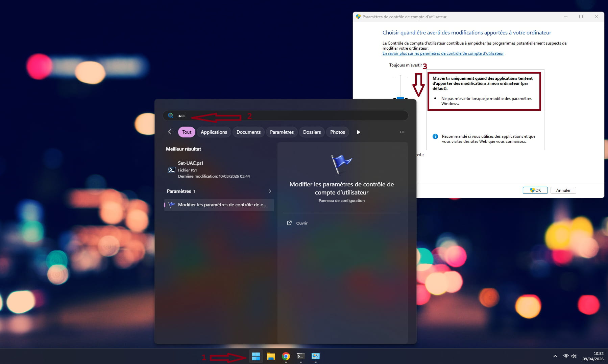Click the "Meilleur résultat" heading
This screenshot has height=364, width=608.
coord(183,149)
